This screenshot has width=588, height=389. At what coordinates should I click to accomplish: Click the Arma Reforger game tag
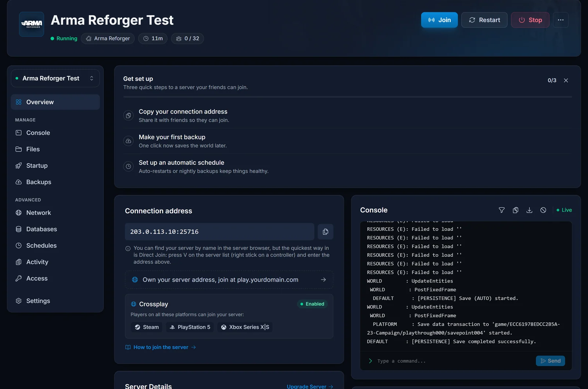coord(108,39)
